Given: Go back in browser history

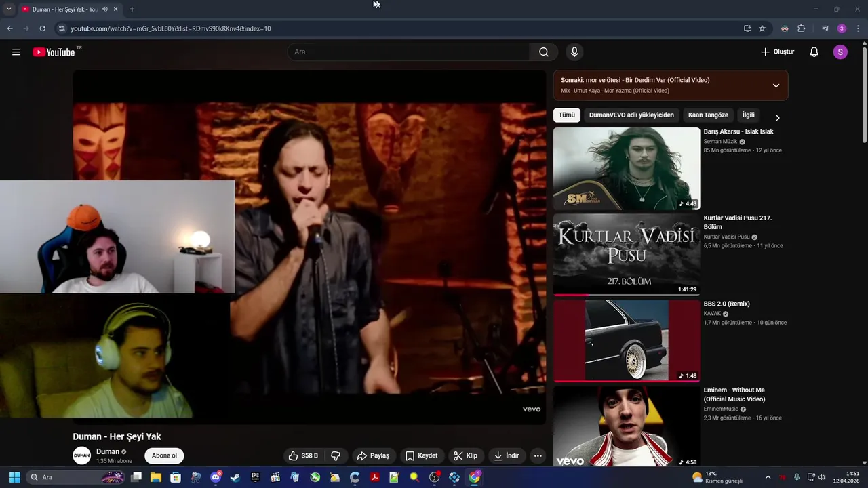Looking at the screenshot, I should (9, 28).
